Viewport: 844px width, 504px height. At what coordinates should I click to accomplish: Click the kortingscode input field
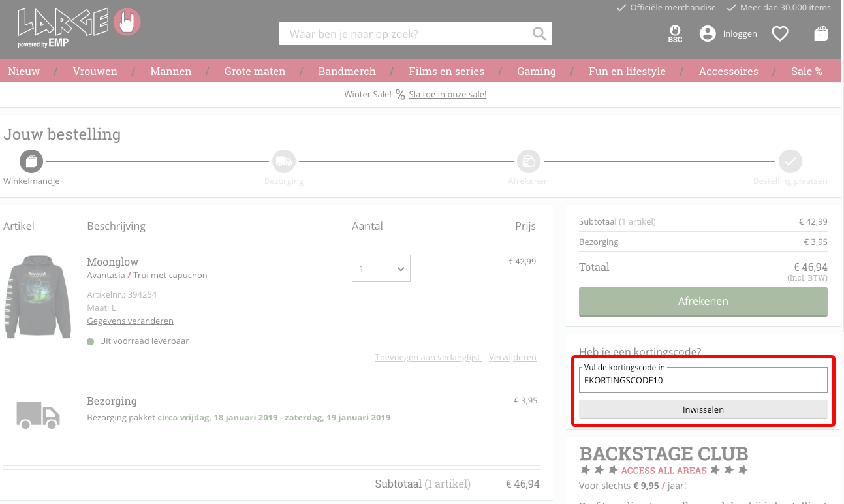tap(703, 380)
